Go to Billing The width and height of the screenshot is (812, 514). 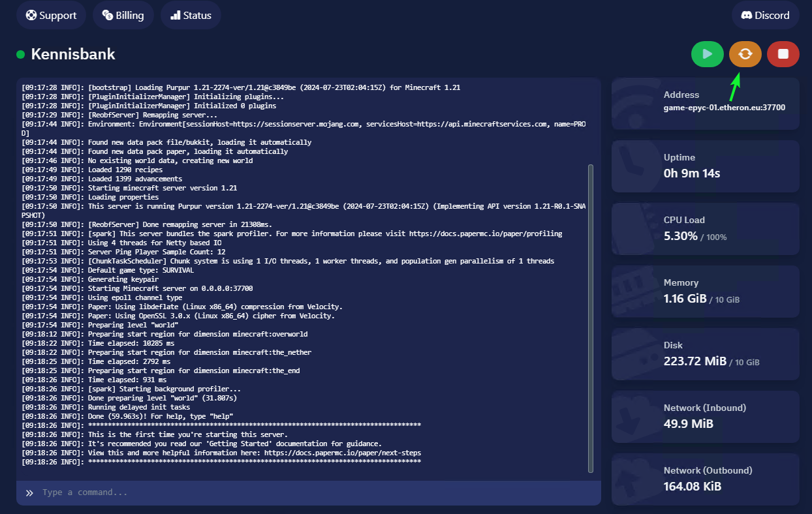coord(123,15)
